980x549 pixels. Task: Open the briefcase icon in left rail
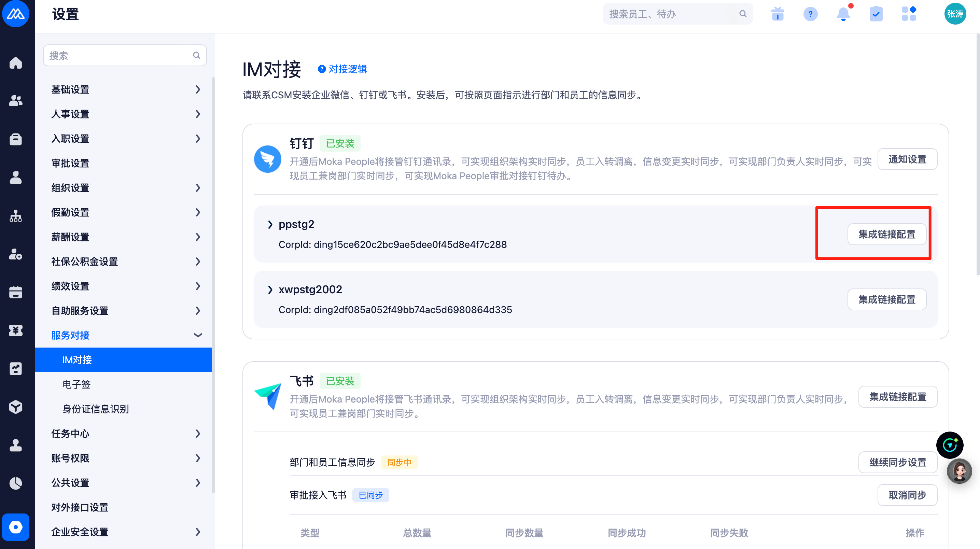[x=16, y=139]
